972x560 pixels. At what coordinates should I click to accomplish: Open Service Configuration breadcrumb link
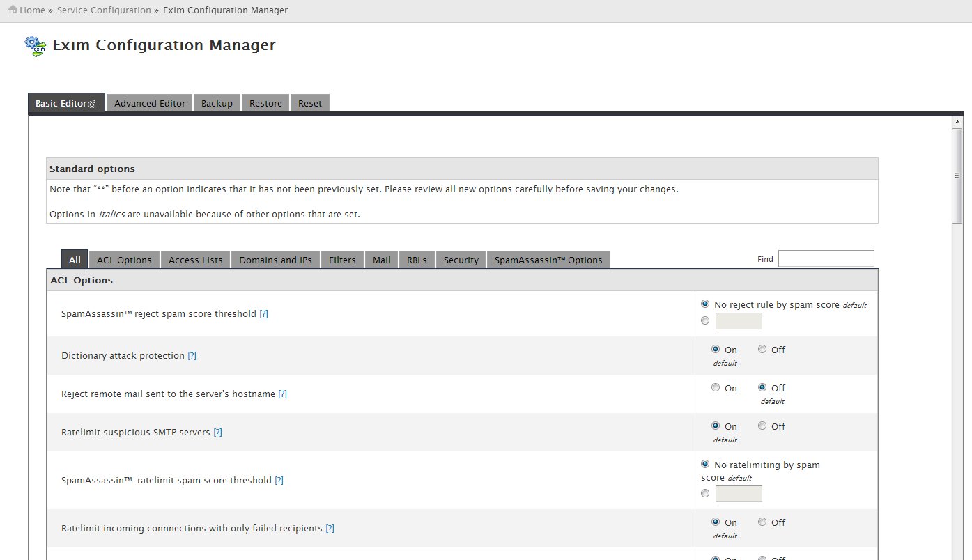click(104, 10)
